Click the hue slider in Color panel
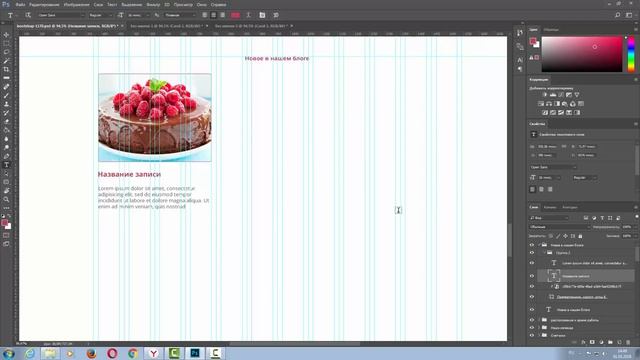Screen dimensions: 640x360 pos(631,54)
